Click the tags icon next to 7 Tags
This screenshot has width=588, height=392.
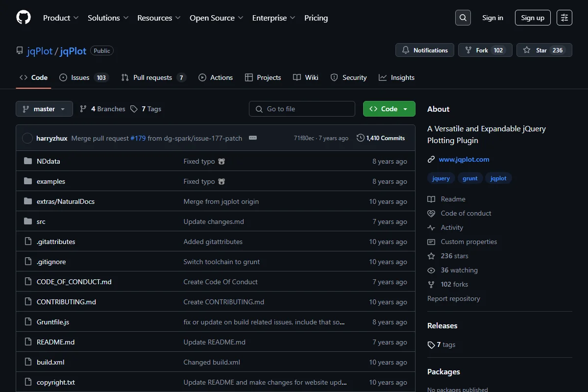pos(134,109)
